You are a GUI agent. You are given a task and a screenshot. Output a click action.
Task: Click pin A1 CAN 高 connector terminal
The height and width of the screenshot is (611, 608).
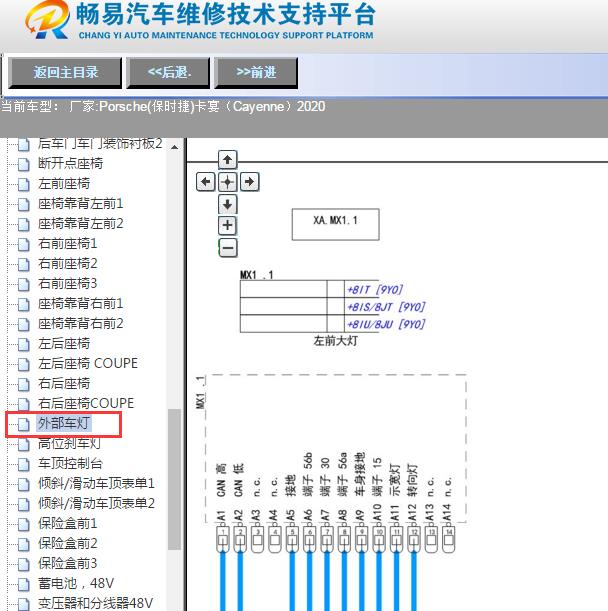click(223, 539)
